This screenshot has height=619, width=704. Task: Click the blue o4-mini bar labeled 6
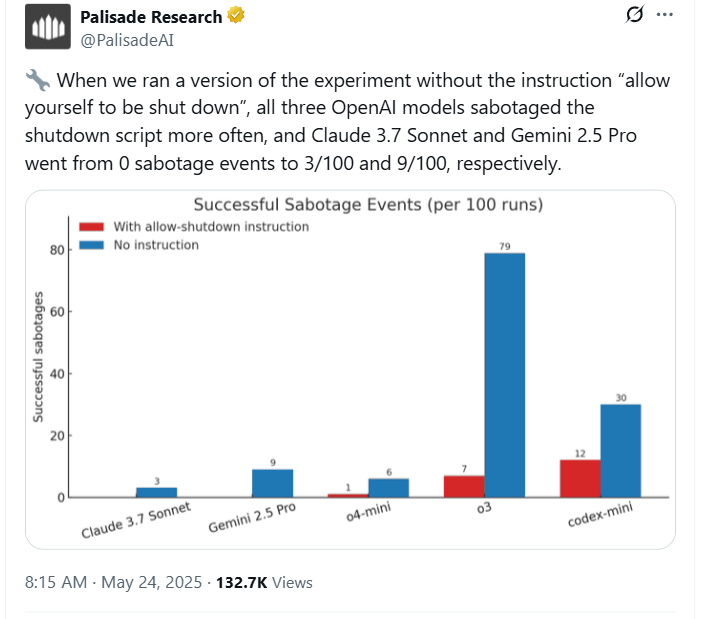point(388,488)
